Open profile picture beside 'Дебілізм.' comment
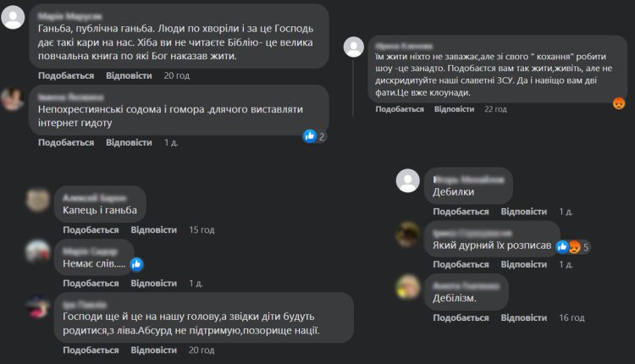Image resolution: width=635 pixels, height=364 pixels. (407, 287)
